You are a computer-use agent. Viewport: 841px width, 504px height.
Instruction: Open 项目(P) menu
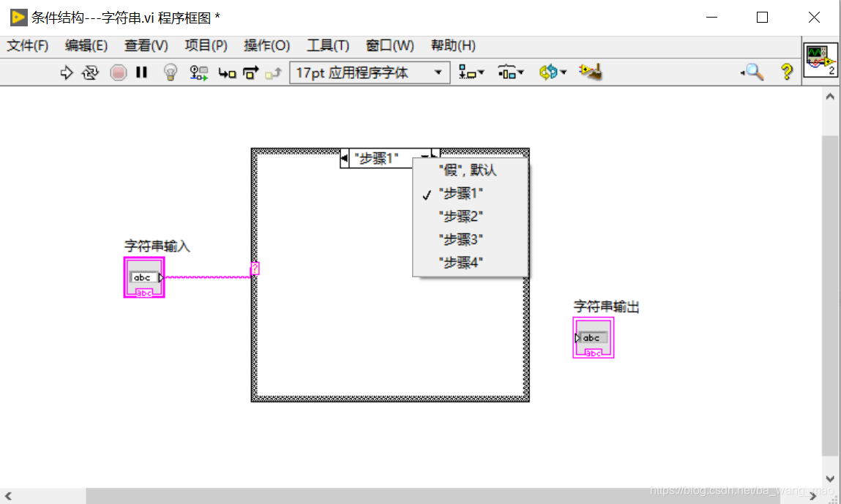tap(206, 45)
